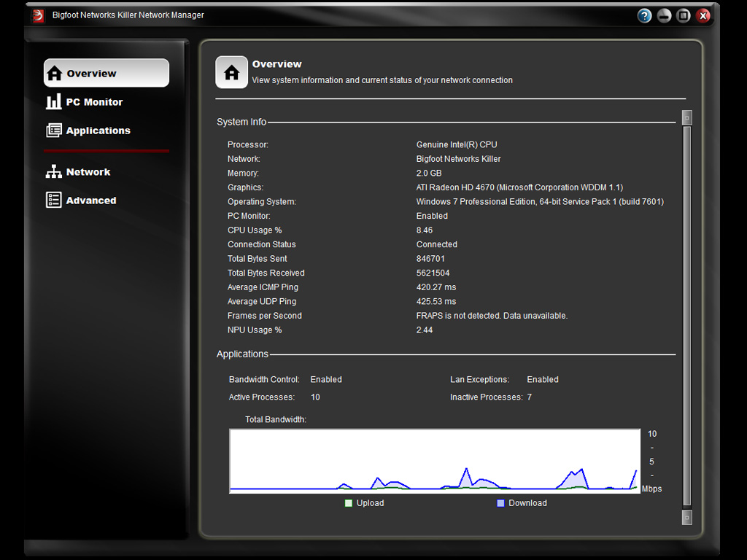Click the Average ICMP Ping '420.27 ms'

tap(436, 287)
